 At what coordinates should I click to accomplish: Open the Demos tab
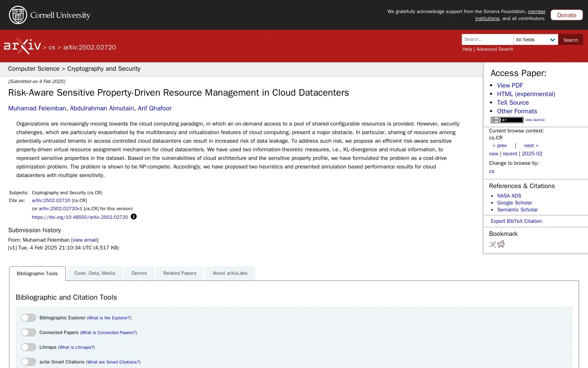[139, 273]
